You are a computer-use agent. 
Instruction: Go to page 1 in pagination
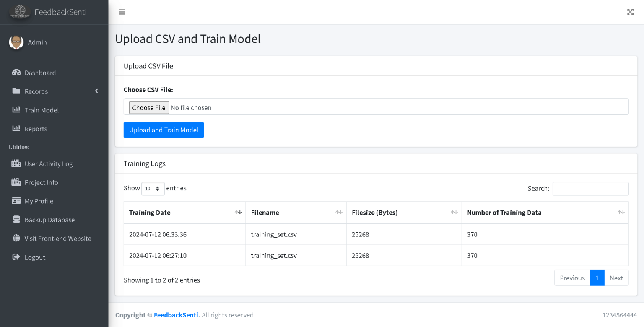(x=597, y=278)
